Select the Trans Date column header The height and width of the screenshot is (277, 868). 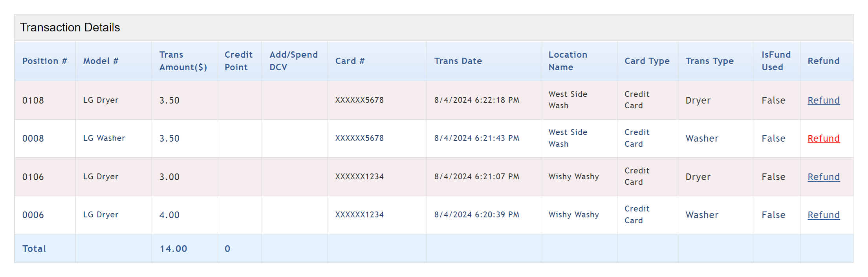(x=458, y=61)
